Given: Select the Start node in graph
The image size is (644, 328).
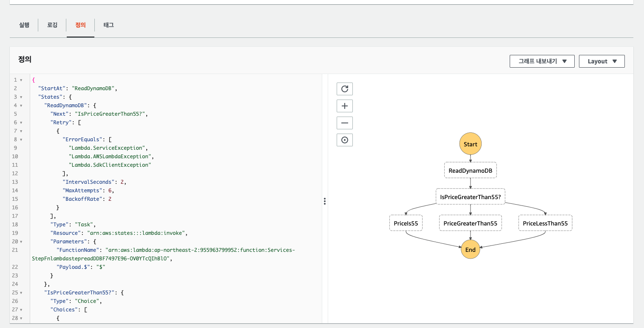Looking at the screenshot, I should 471,144.
